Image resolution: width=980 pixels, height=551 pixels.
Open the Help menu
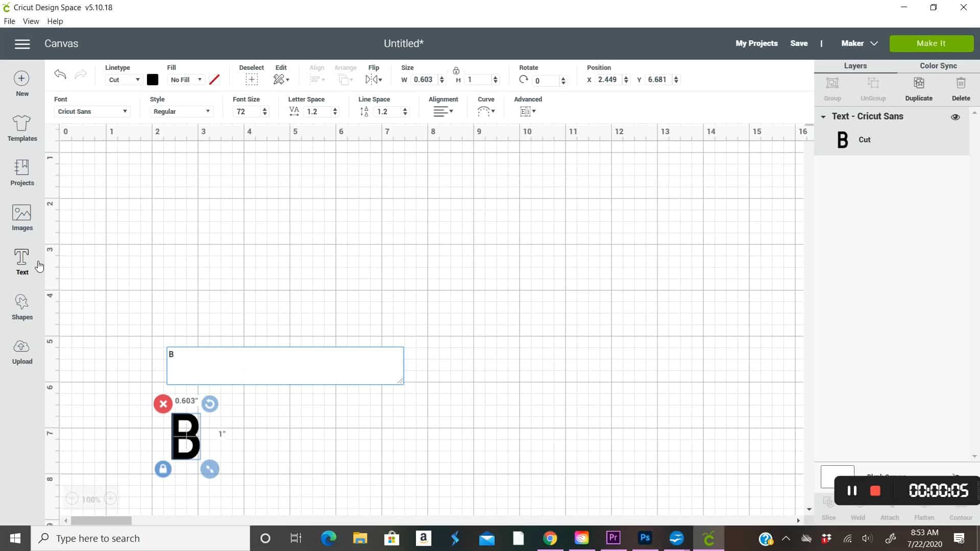tap(55, 21)
